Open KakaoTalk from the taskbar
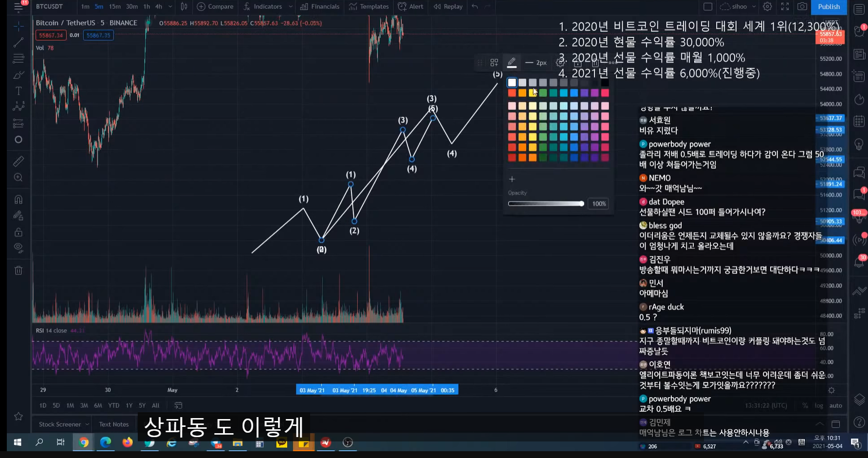The width and height of the screenshot is (868, 458). pyautogui.click(x=282, y=442)
